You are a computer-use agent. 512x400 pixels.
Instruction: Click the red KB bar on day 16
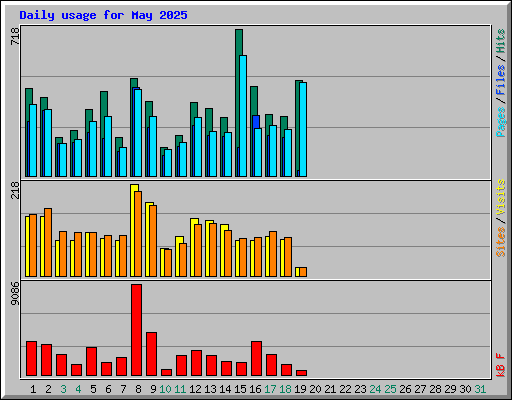256,359
